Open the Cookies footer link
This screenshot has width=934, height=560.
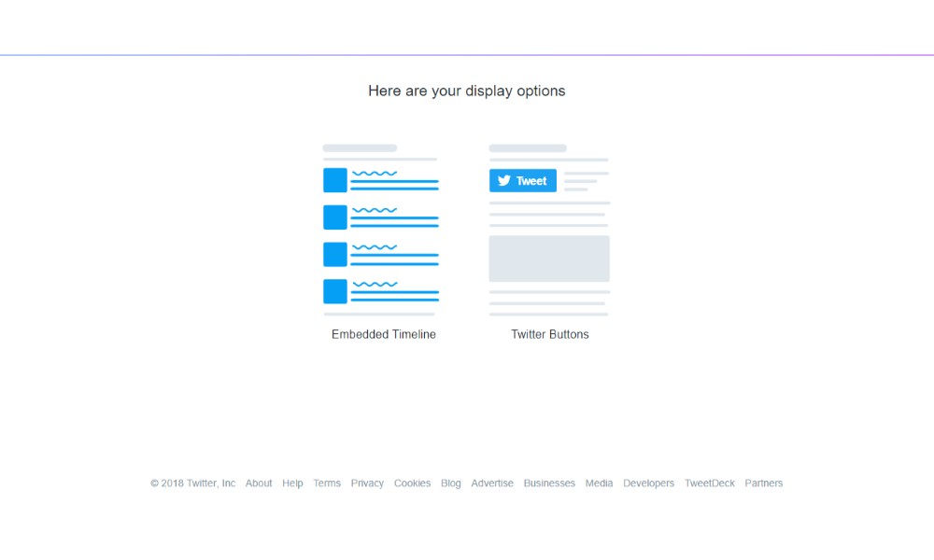[x=412, y=483]
